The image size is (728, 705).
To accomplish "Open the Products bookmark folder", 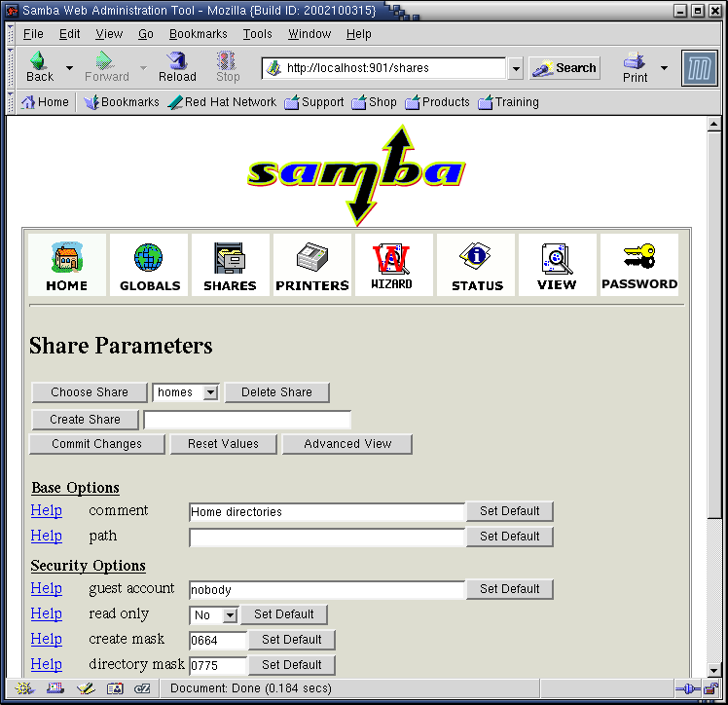I will click(437, 102).
